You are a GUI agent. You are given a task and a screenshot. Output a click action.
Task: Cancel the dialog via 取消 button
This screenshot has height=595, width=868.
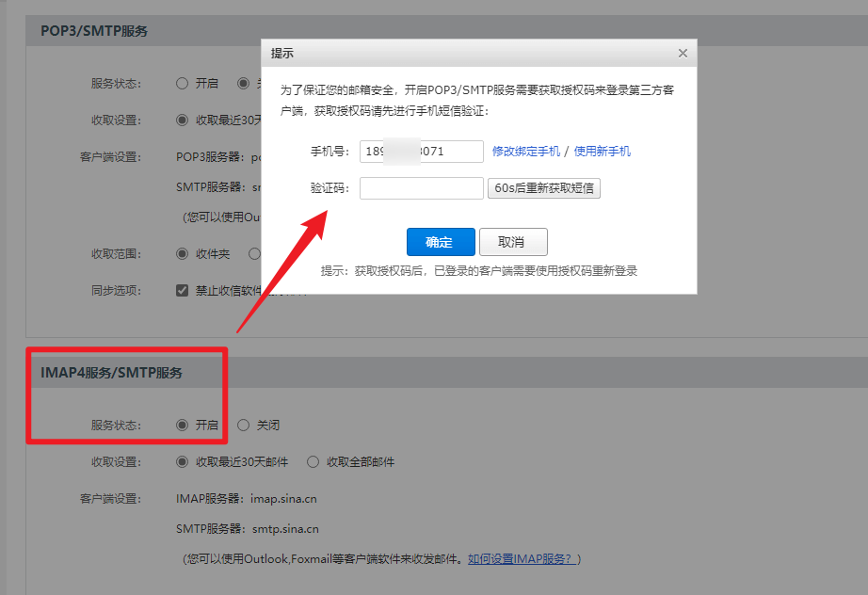[512, 242]
